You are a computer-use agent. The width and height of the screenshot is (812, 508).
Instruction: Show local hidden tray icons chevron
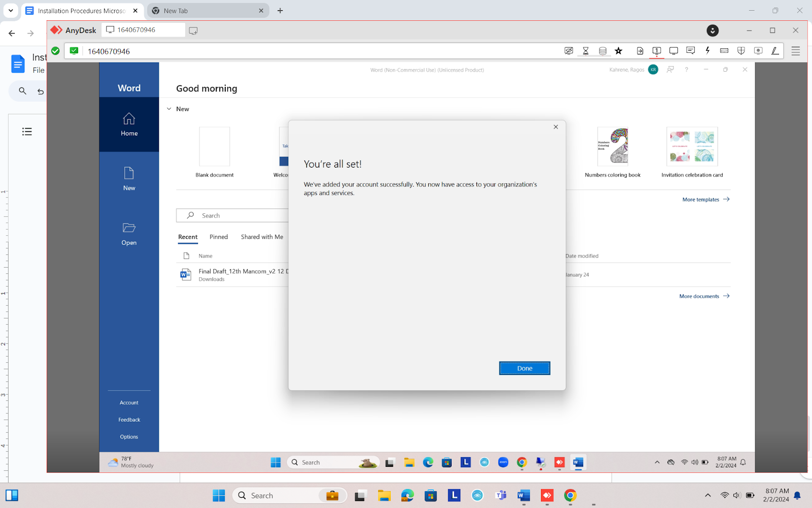[708, 495]
